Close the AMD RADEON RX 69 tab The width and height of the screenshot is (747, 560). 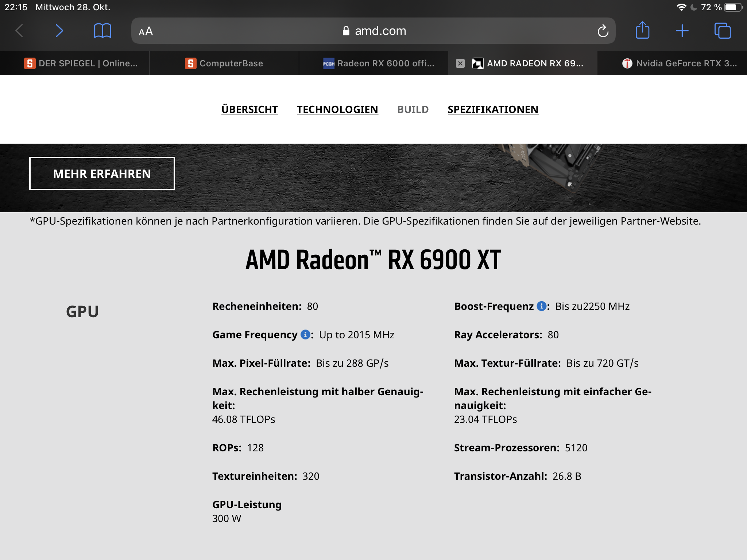pyautogui.click(x=460, y=63)
